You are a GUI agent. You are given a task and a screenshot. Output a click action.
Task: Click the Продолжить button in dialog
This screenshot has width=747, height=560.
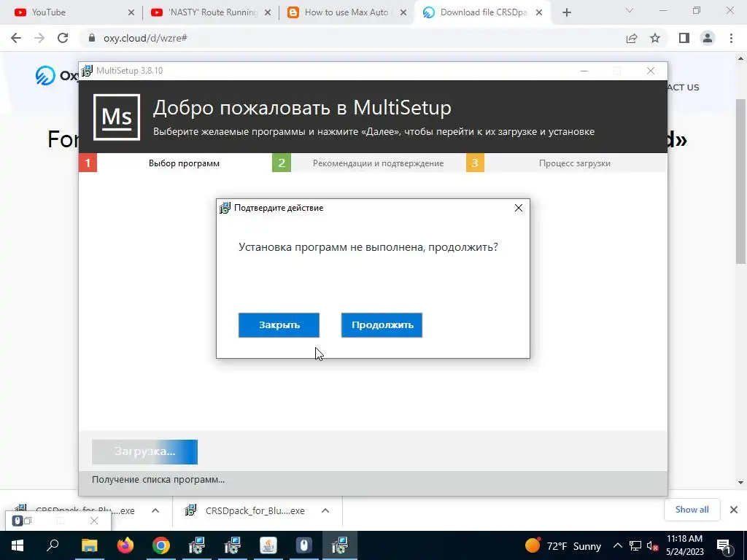click(382, 325)
